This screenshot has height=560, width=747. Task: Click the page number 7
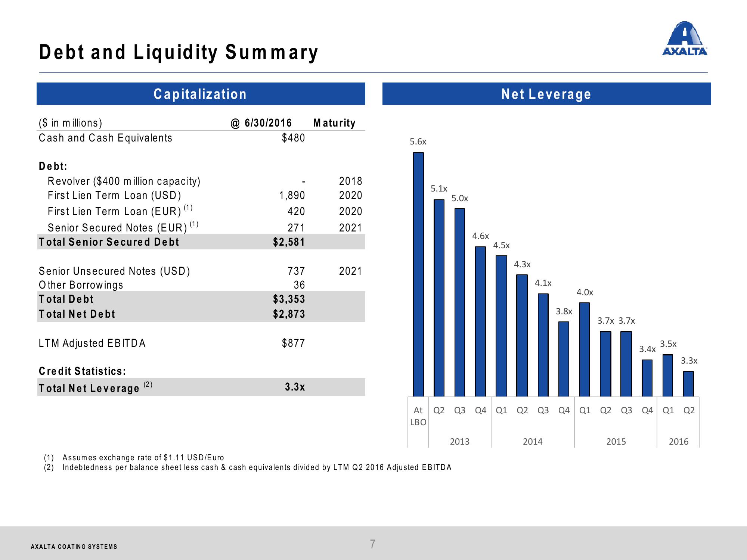click(x=372, y=544)
